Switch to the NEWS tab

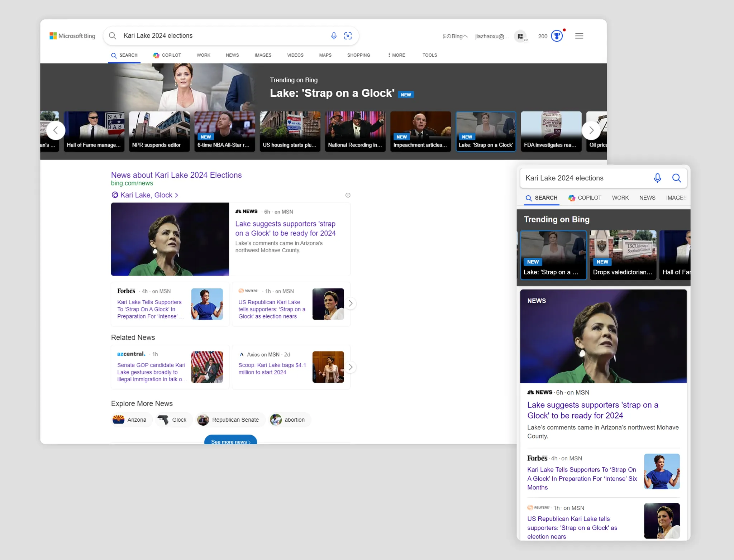coord(232,55)
